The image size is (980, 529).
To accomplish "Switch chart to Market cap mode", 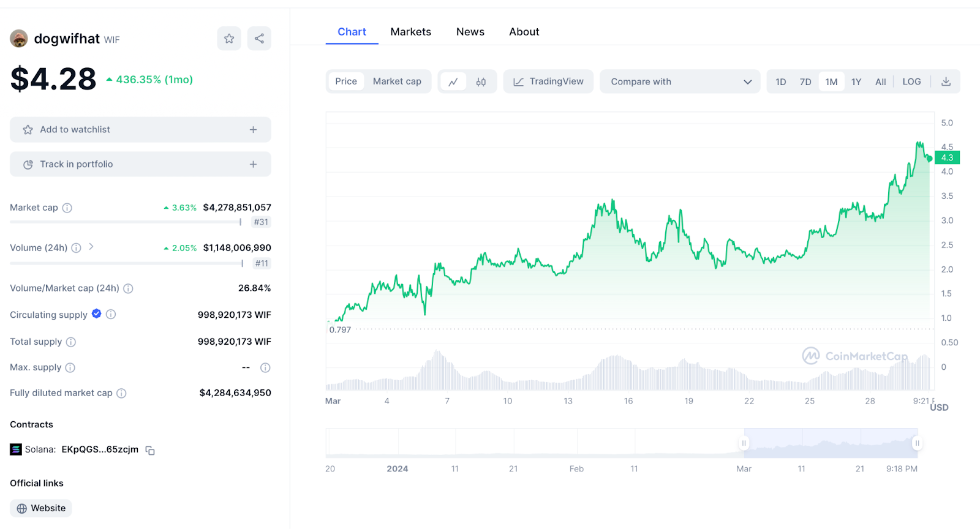I will pyautogui.click(x=397, y=81).
